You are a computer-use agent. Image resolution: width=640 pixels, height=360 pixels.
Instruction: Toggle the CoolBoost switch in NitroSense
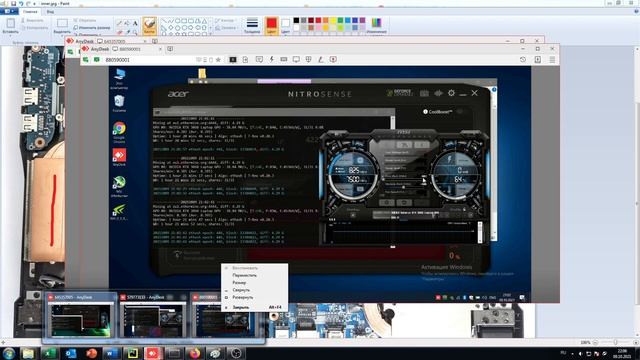click(x=461, y=111)
